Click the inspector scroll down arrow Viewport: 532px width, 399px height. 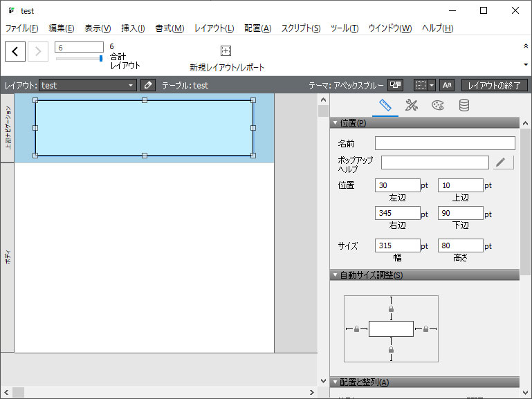pyautogui.click(x=525, y=393)
